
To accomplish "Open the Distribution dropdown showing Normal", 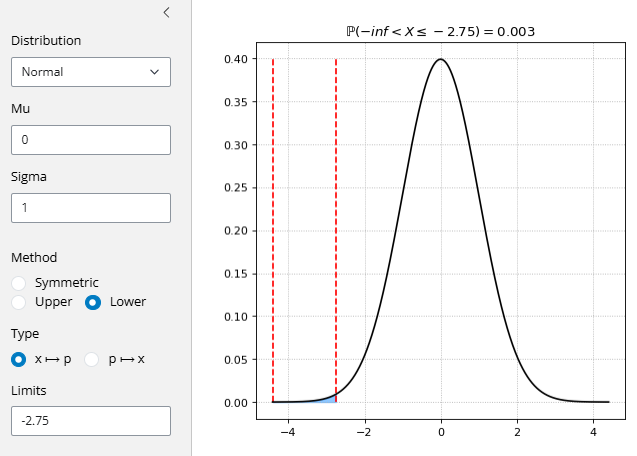I will 90,72.
